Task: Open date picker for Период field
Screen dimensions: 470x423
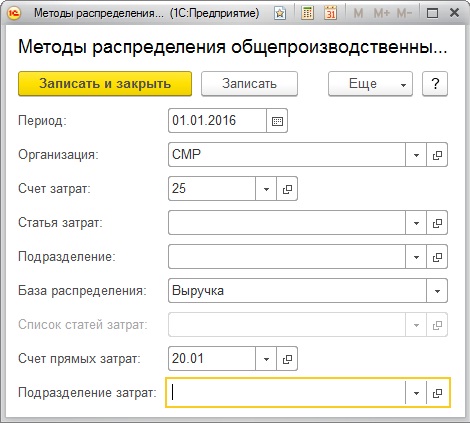Action: [277, 121]
